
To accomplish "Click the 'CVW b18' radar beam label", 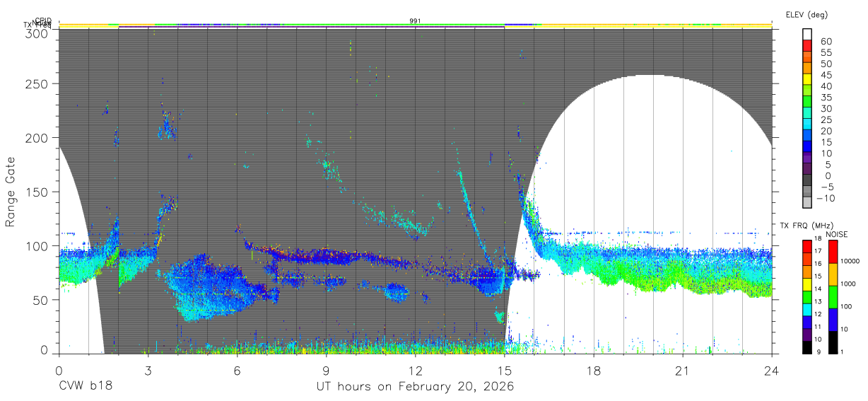I will (x=85, y=387).
